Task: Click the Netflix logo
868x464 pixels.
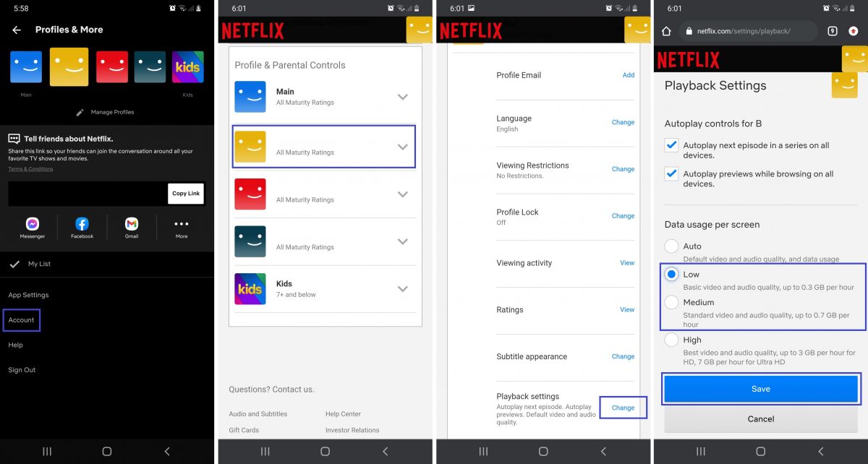Action: [252, 30]
